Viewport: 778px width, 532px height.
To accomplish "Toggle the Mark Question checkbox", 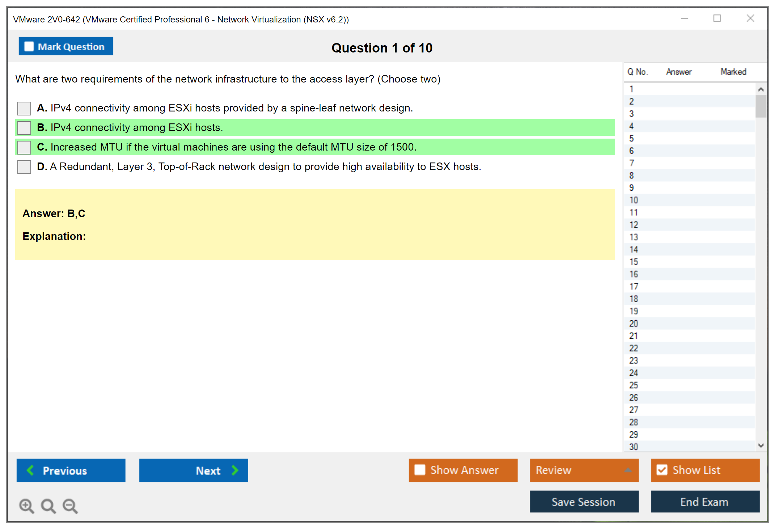I will click(x=29, y=47).
